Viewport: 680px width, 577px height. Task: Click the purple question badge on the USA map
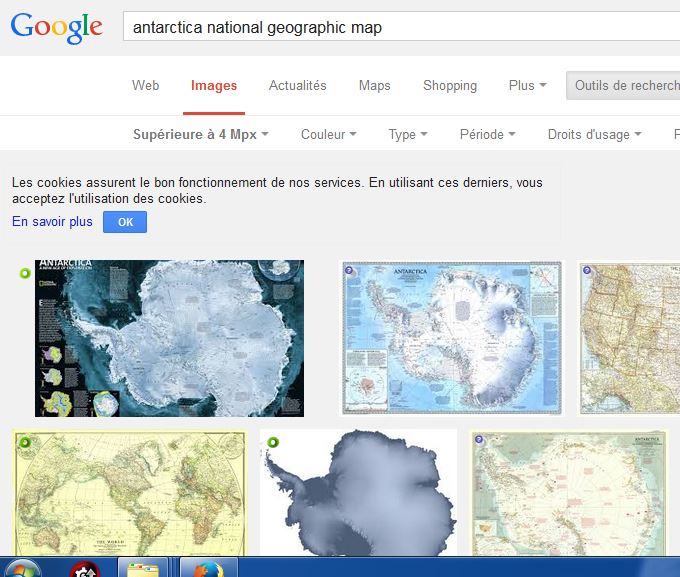tap(587, 270)
